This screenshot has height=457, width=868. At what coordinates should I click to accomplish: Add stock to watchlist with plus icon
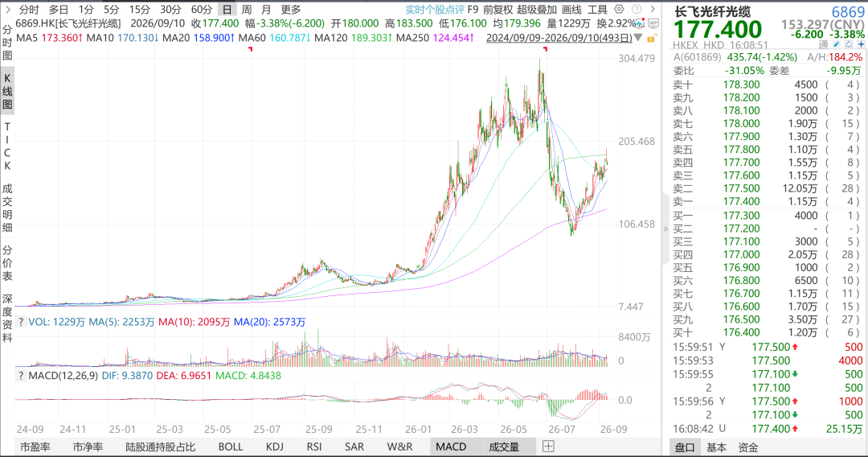860,44
